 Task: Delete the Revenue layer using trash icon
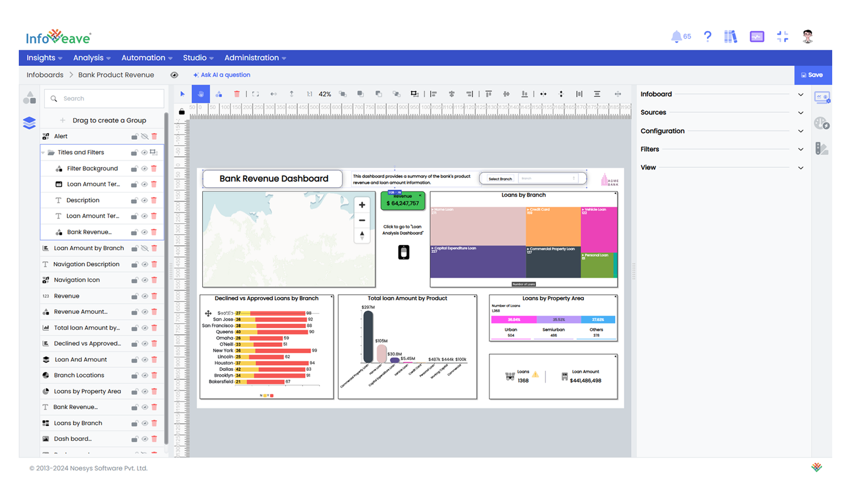154,296
